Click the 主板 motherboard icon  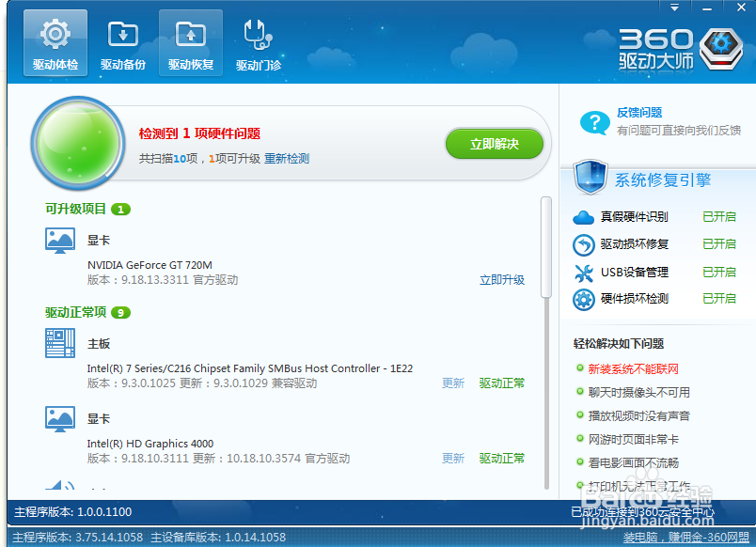[60, 343]
